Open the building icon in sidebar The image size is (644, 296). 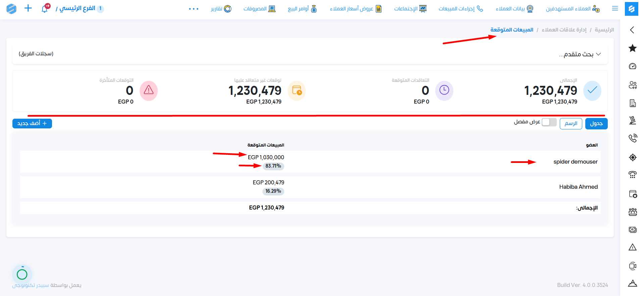pos(633,103)
